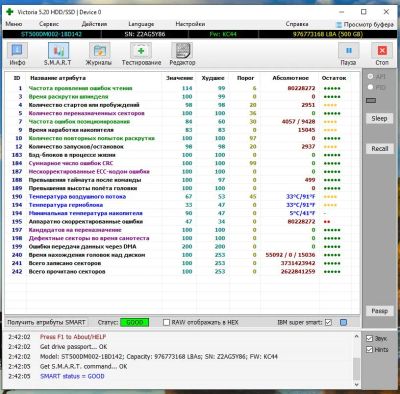
Task: Select row 197 Кандидатов на переназначение
Action: pos(182,230)
